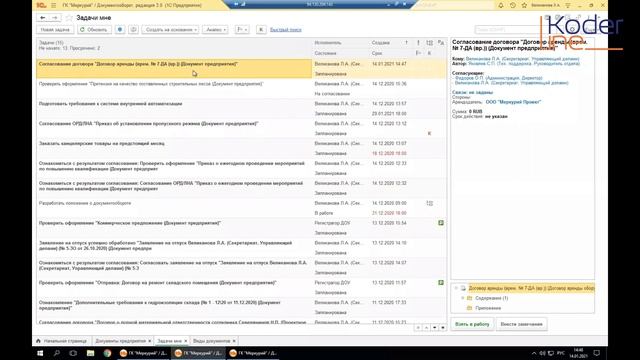Click the 'K' toolbar button
640x360 pixels.
pyautogui.click(x=261, y=29)
